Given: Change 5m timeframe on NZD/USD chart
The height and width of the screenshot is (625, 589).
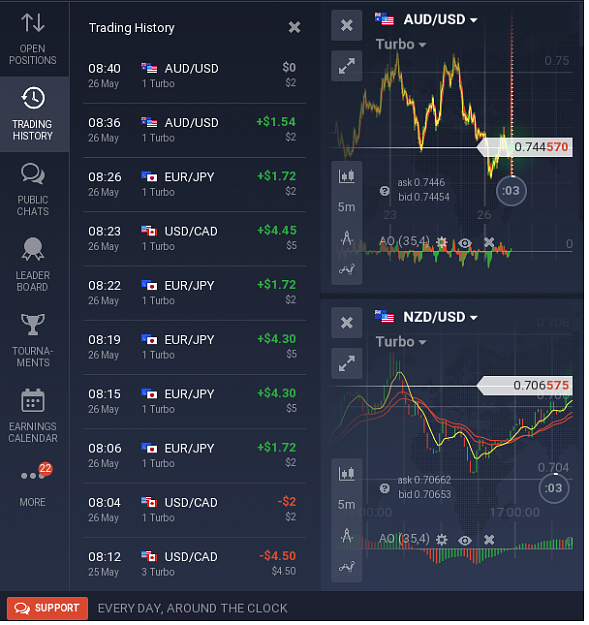Looking at the screenshot, I should [348, 507].
